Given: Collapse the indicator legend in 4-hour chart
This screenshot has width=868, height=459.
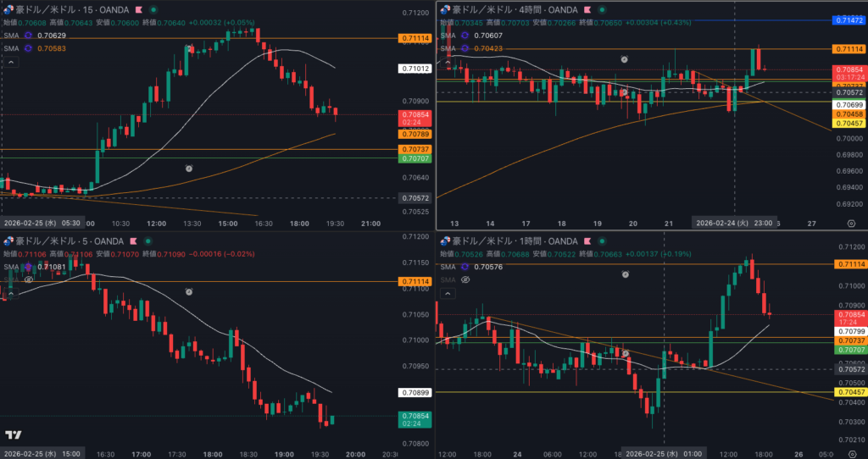Looking at the screenshot, I should 446,62.
